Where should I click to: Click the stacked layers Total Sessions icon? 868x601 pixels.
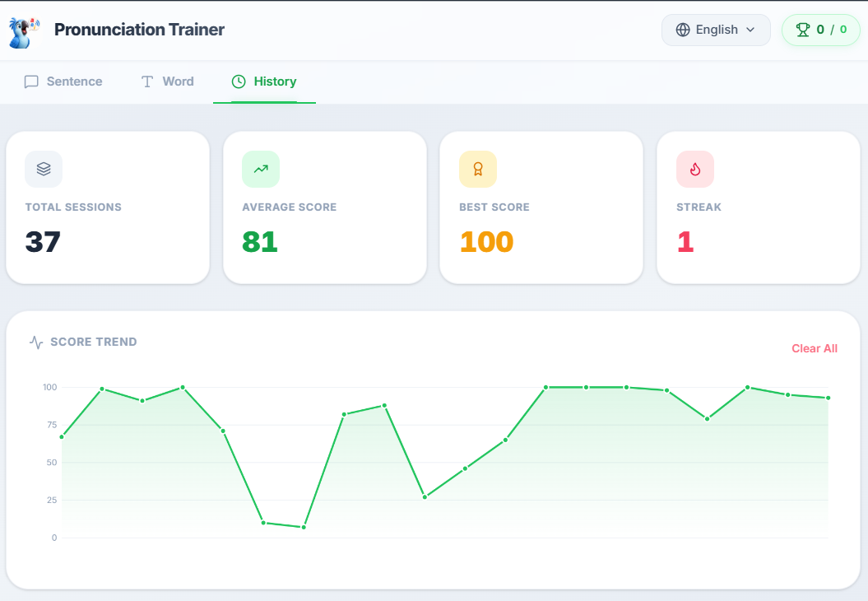[44, 169]
